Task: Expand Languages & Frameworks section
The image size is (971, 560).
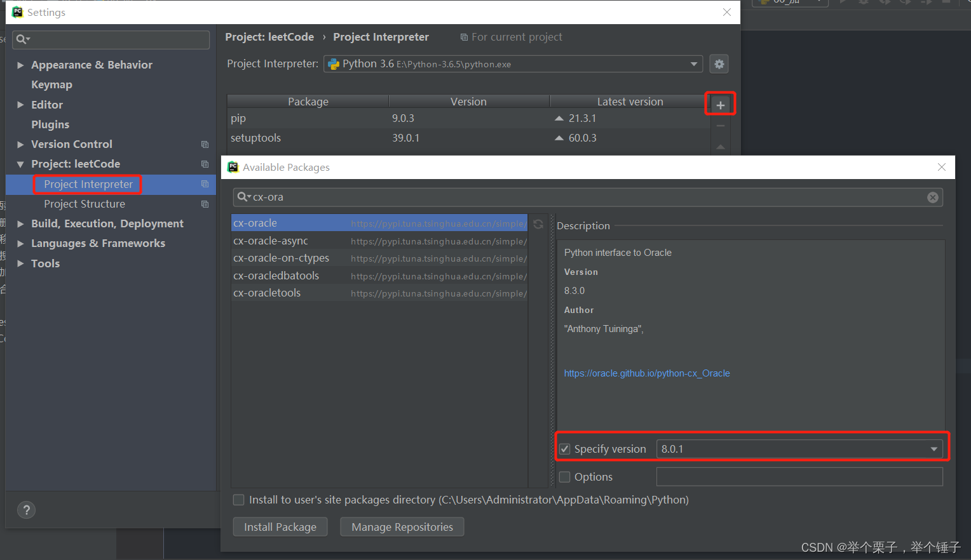Action: [x=20, y=244]
